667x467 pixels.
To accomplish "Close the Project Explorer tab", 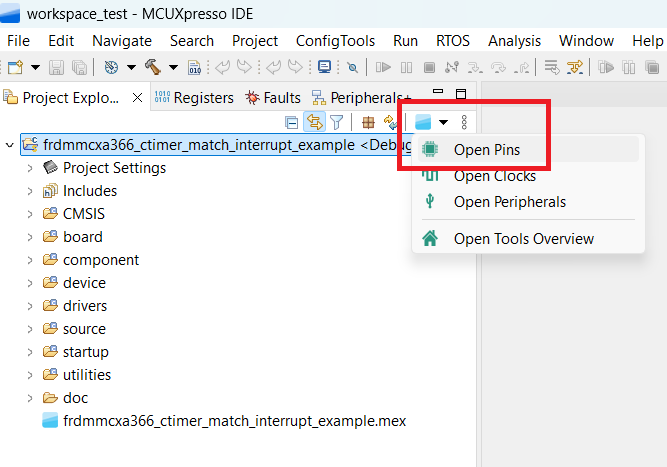I will [138, 98].
